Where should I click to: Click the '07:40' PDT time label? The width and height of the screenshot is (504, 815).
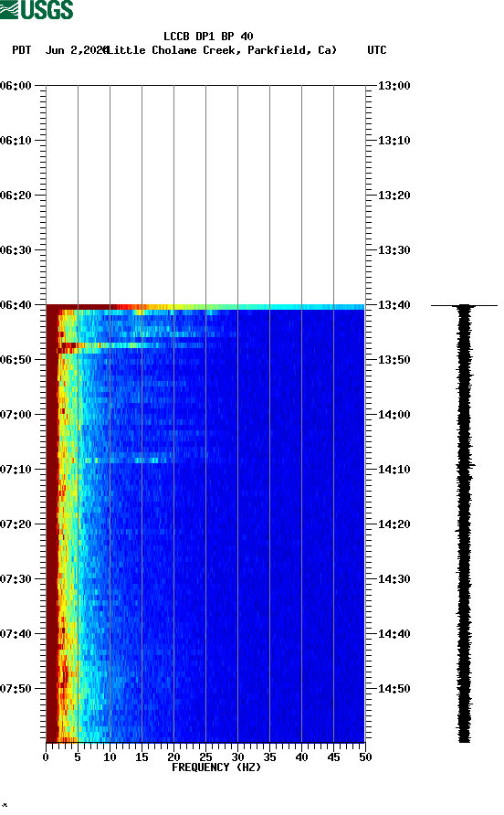[16, 634]
